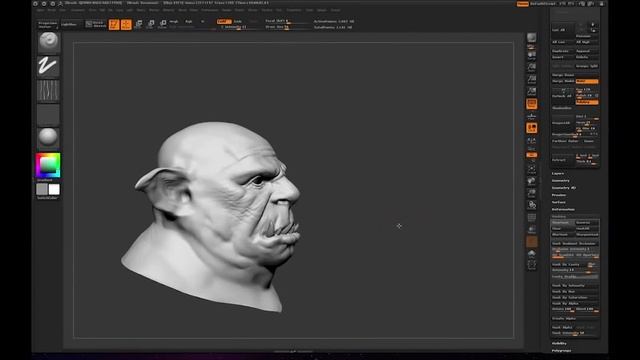Screen dimensions: 640x360
Task: Open the empty texture selector slot
Action: coord(48,115)
